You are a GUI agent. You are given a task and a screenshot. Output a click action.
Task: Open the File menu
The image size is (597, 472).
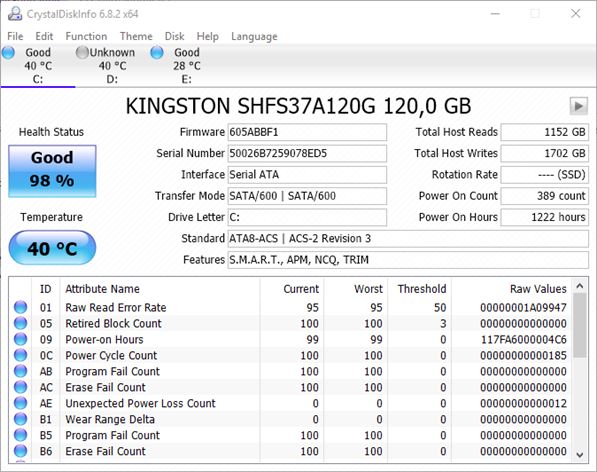[15, 36]
